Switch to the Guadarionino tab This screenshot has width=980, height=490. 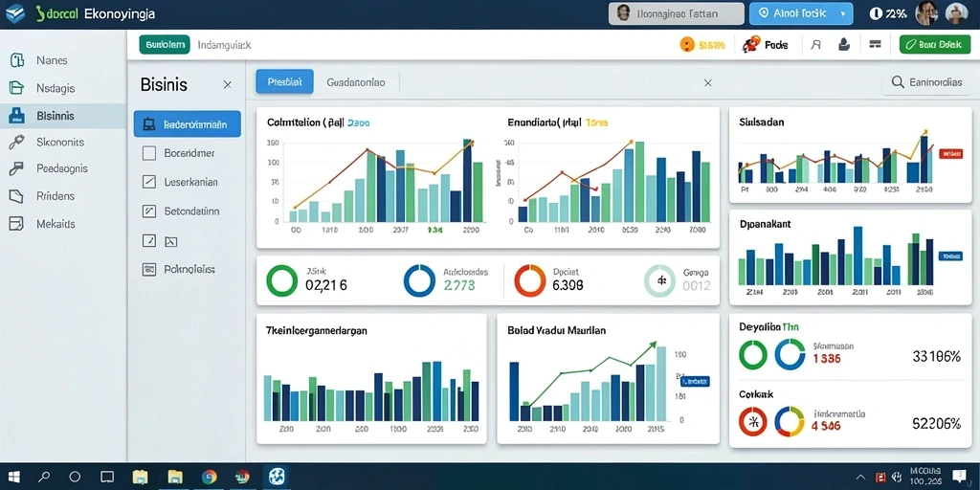[x=356, y=82]
